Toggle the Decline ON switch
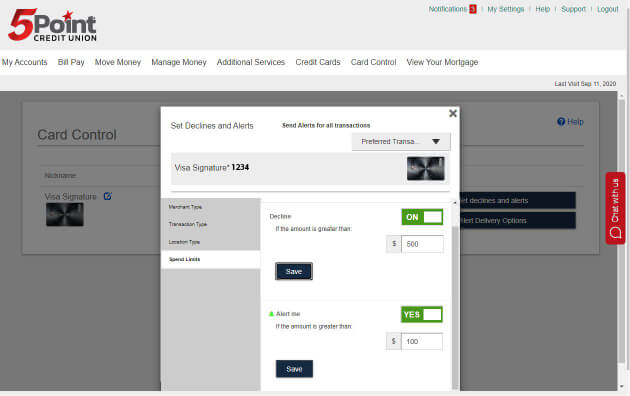Viewport: 630px width, 396px height. 422,217
